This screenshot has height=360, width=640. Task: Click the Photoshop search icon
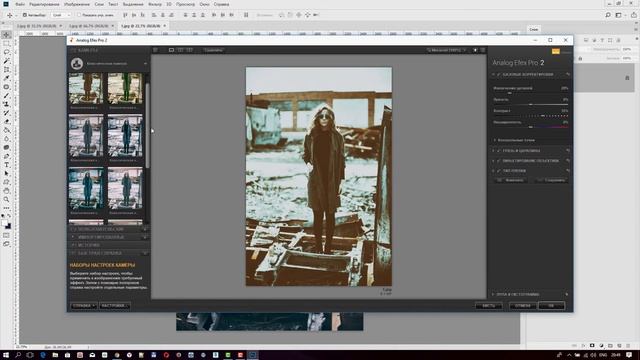(x=608, y=15)
